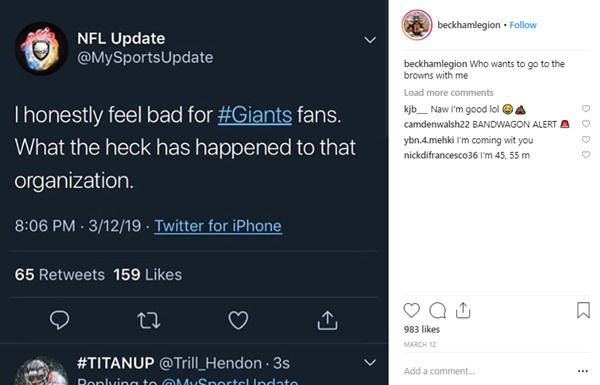Image resolution: width=600 pixels, height=385 pixels.
Task: Expand NFL Update tweet options chevron
Action: click(x=370, y=40)
